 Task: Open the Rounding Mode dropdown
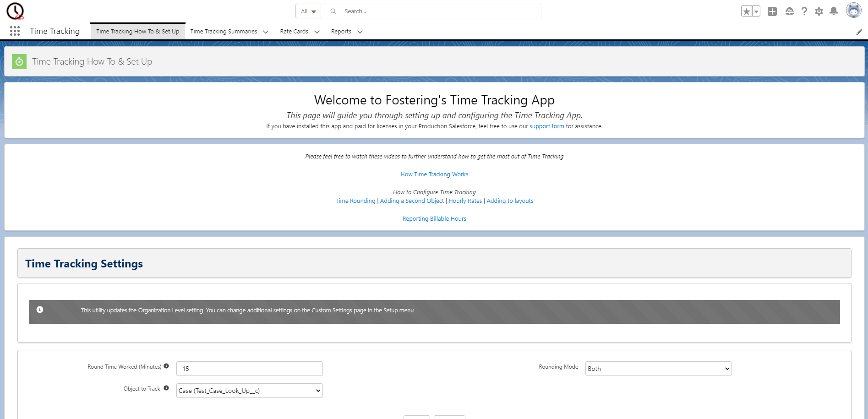pos(658,368)
